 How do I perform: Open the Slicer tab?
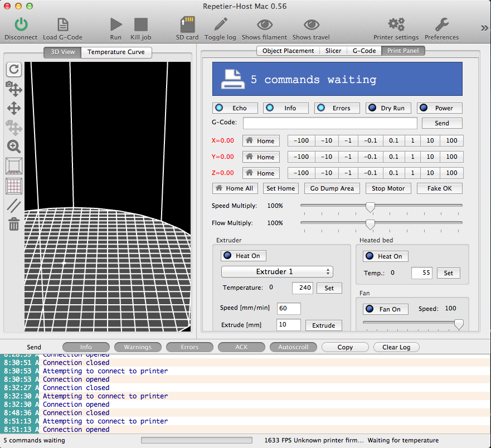point(333,51)
